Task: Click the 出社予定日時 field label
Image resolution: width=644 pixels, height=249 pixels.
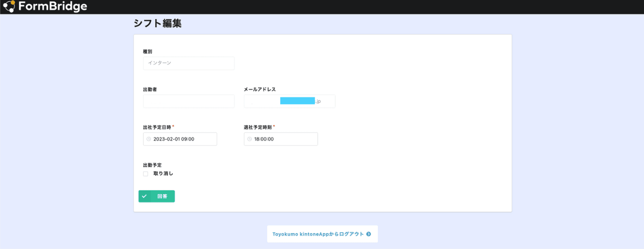Action: coord(157,127)
